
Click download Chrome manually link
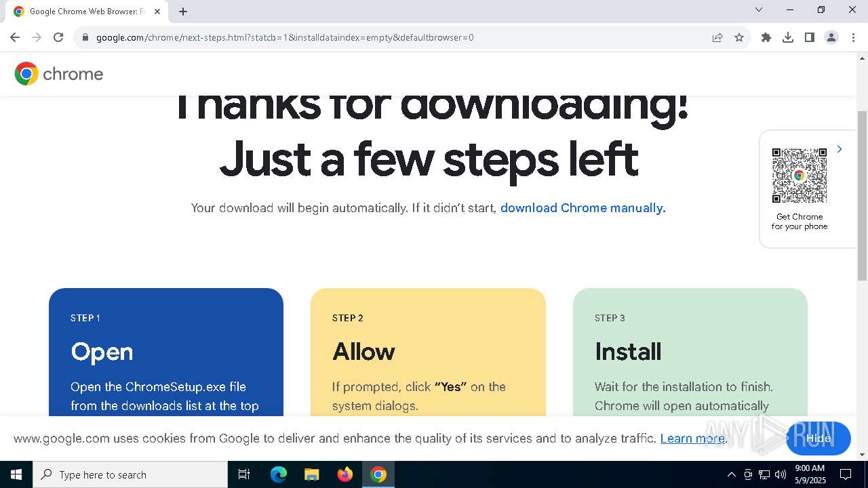[583, 208]
